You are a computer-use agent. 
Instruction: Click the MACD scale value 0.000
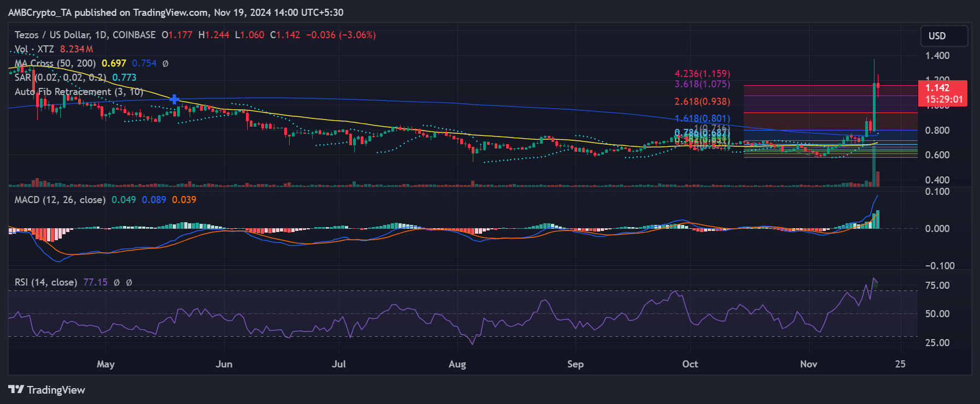[x=937, y=229]
